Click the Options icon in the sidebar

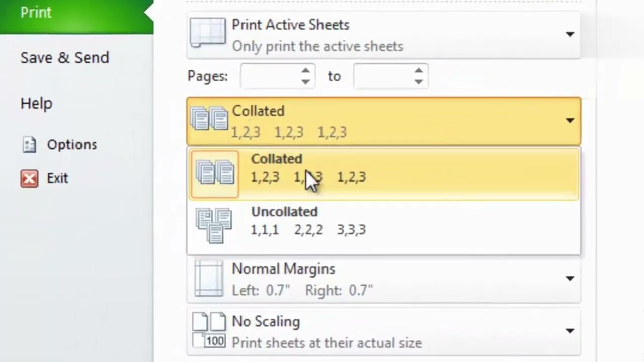point(30,145)
